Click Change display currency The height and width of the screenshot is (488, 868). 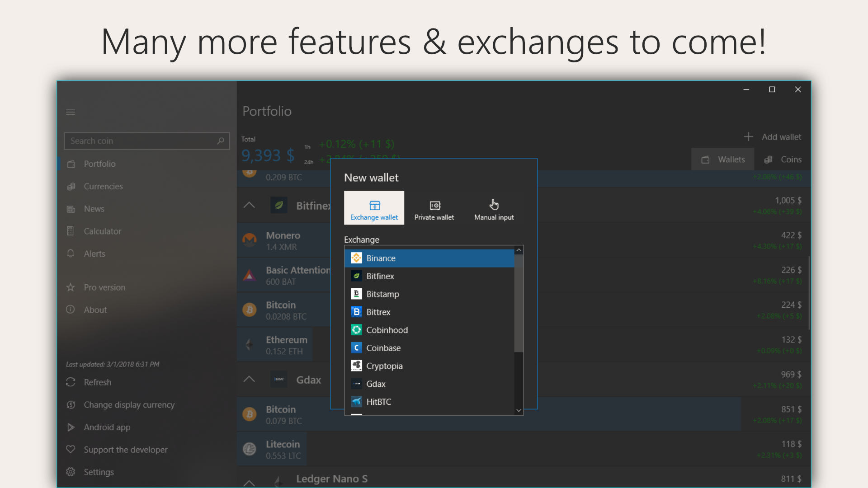point(129,405)
